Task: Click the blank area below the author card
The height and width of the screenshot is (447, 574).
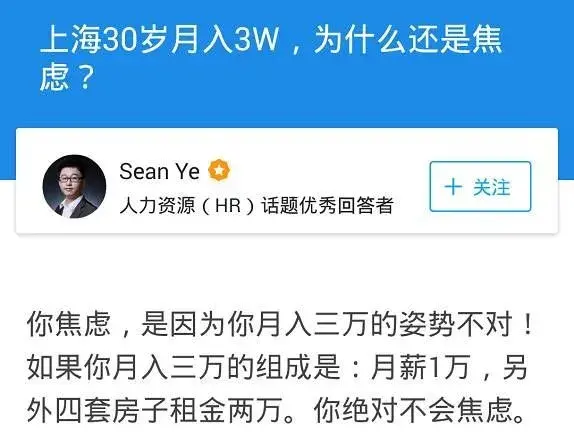Action: tap(287, 271)
